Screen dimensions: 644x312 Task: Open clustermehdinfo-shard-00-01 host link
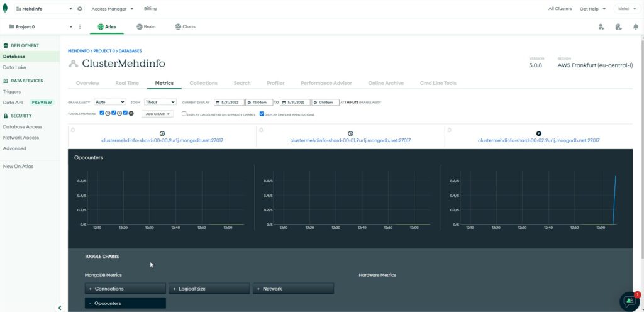point(350,140)
